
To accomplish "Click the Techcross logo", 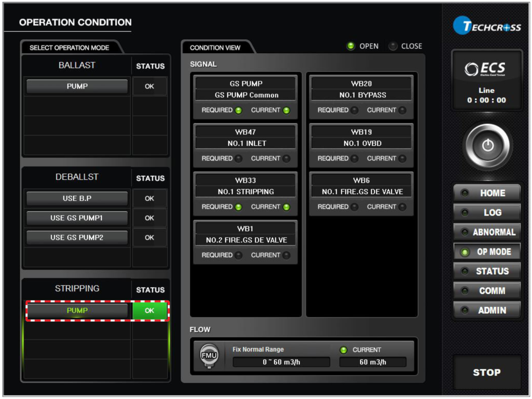I will tap(487, 27).
